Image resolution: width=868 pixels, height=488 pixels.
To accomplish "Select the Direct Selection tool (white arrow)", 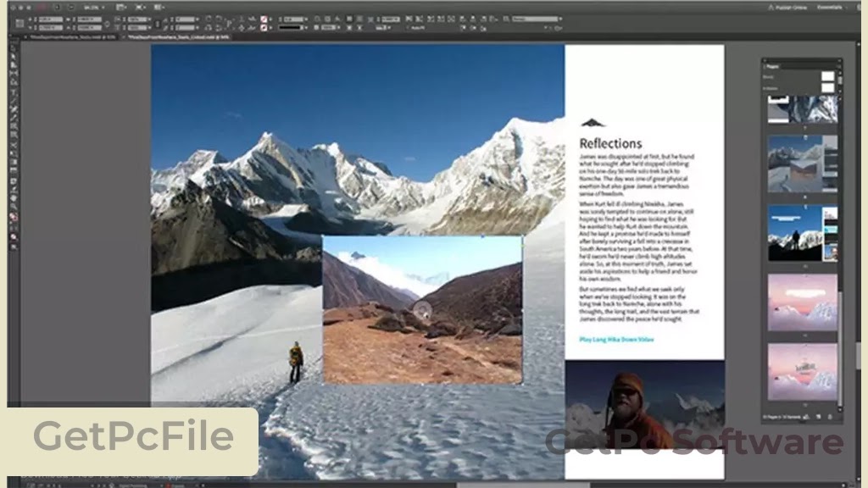I will coord(14,57).
